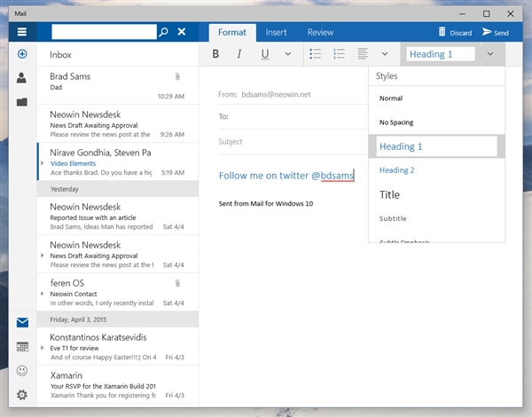Collapse the Heading 1 styles dropdown
This screenshot has width=532, height=417.
pyautogui.click(x=490, y=54)
